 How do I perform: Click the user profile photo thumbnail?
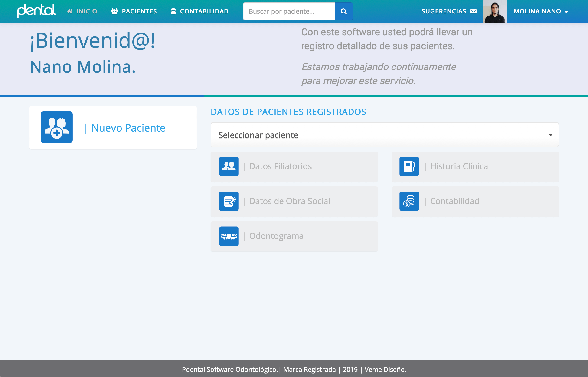tap(495, 11)
